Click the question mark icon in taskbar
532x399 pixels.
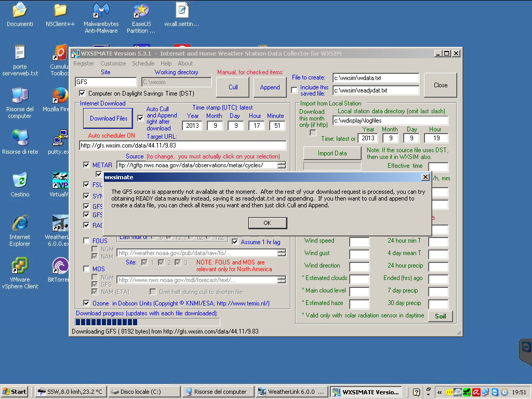click(416, 392)
